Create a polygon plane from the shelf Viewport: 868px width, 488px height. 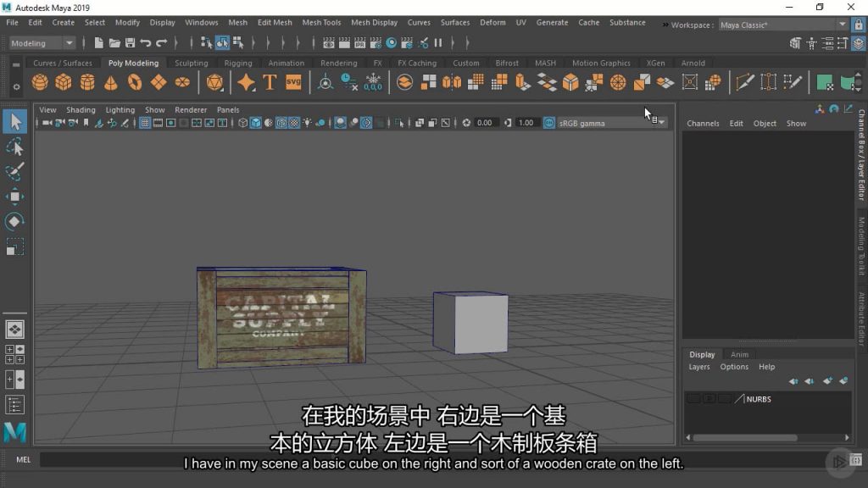coord(159,82)
